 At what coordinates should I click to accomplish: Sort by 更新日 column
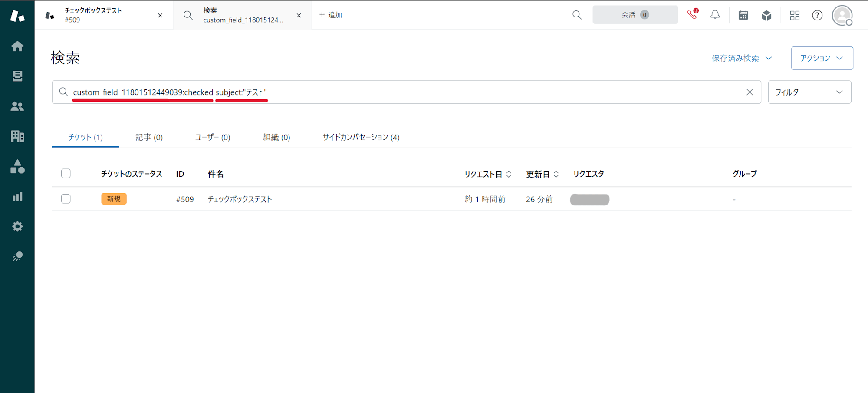point(542,174)
